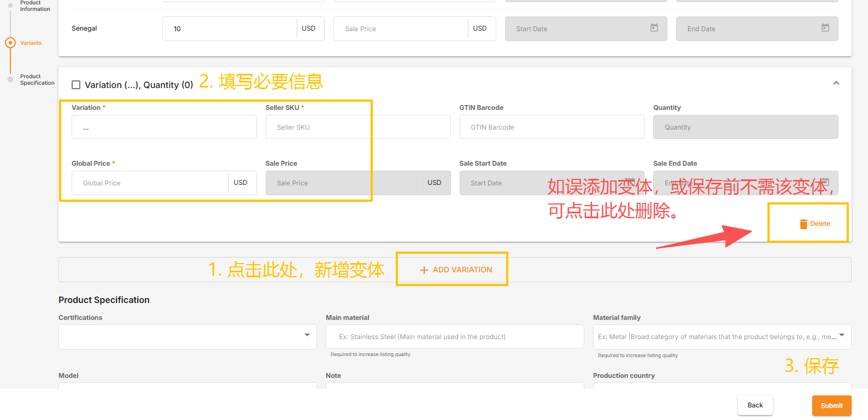This screenshot has height=420, width=868.
Task: Click the Senegal Start Date field
Action: [586, 28]
